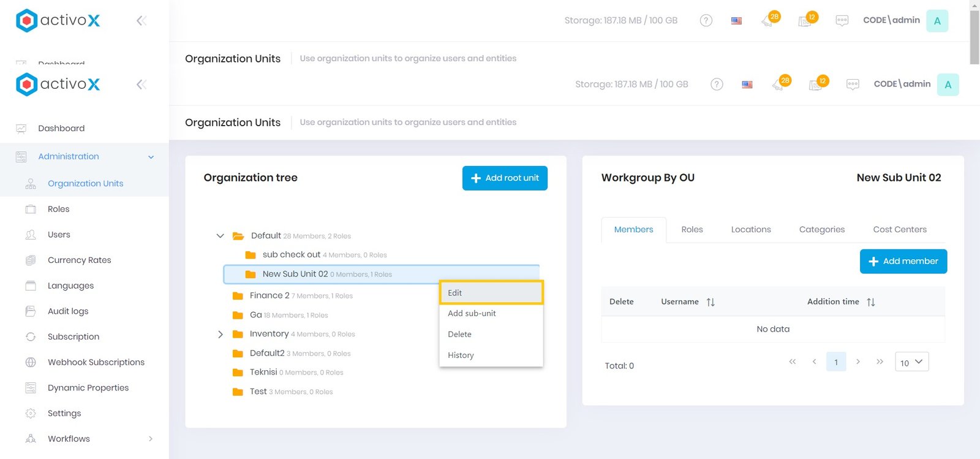Screen dimensions: 980x459
Task: Click the vertical page scrollbar
Action: pos(974,37)
